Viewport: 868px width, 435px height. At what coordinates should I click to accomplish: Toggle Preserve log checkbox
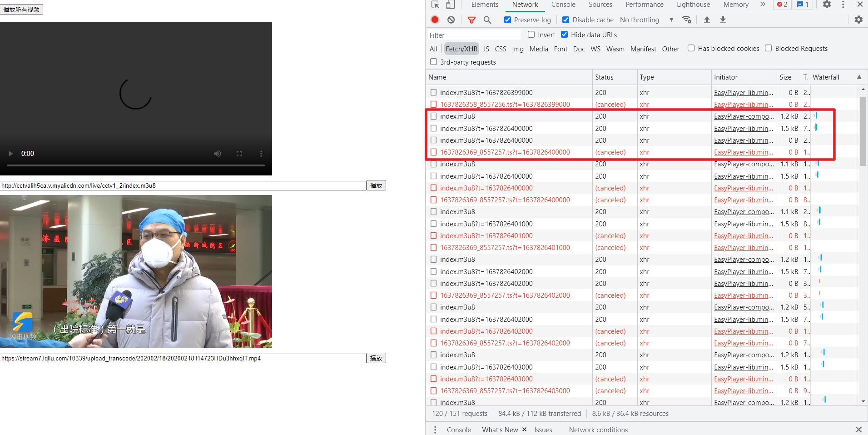pyautogui.click(x=508, y=20)
